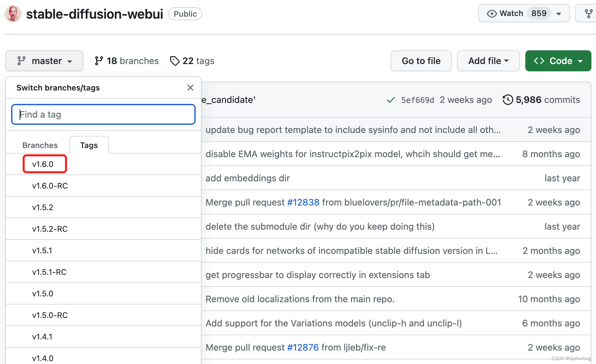The width and height of the screenshot is (596, 364).
Task: Switch to the Tags tab
Action: (x=89, y=145)
